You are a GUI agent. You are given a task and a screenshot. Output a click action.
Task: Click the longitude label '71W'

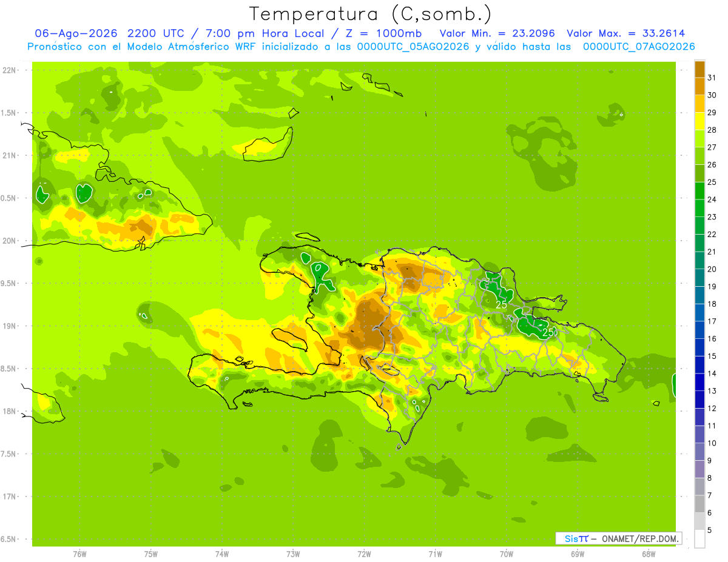pos(435,554)
